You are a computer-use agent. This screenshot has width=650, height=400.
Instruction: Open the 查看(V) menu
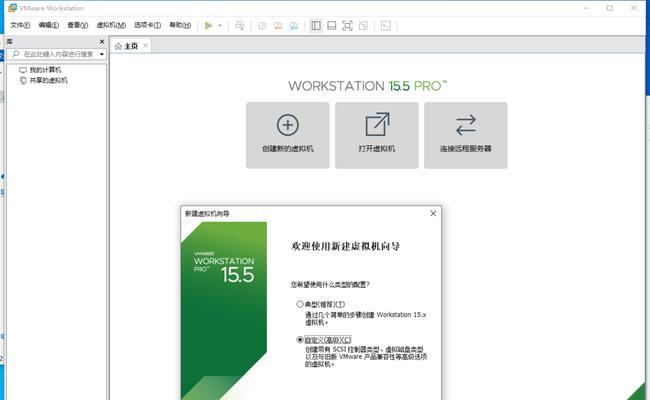pyautogui.click(x=78, y=25)
